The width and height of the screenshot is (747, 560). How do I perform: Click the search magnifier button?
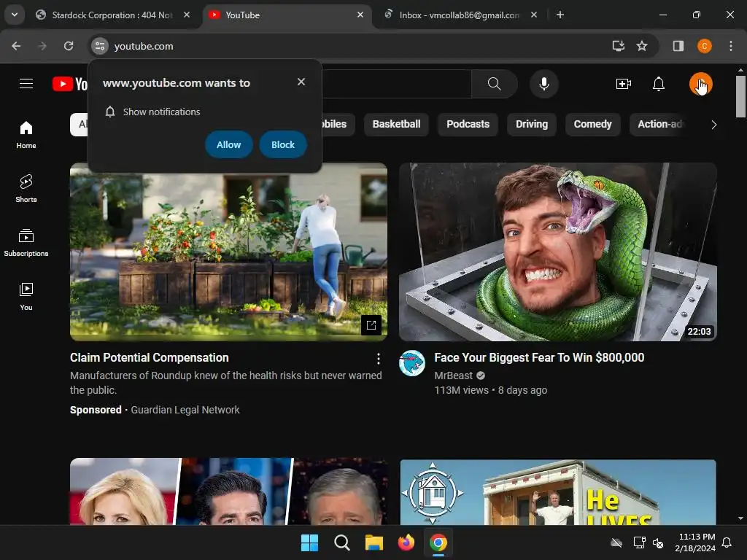pyautogui.click(x=494, y=84)
